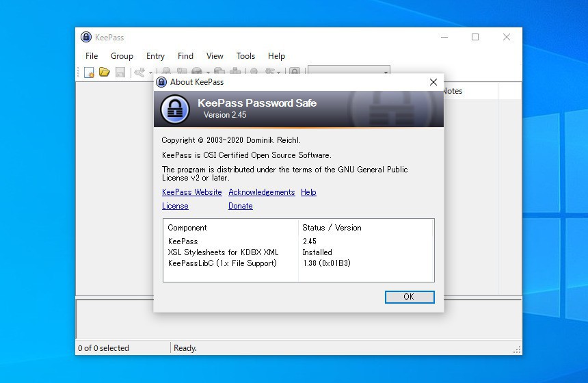Click the Open database folder icon
Viewport: 588px width, 383px height.
pos(105,72)
